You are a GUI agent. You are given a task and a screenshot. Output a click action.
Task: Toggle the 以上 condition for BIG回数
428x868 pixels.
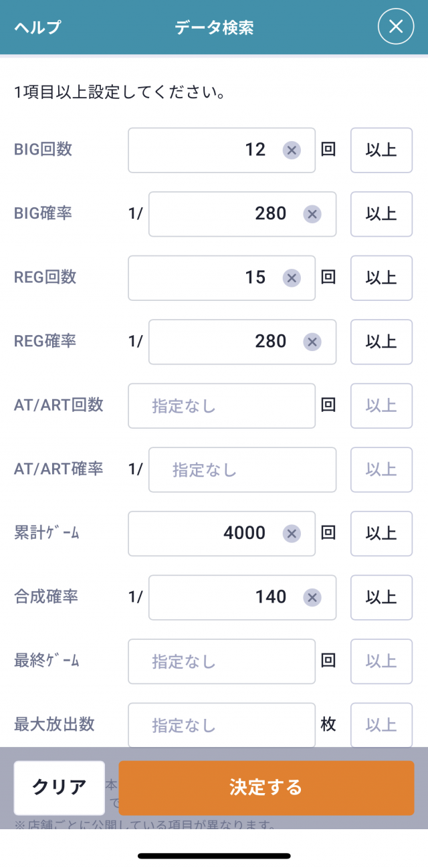[x=381, y=150]
